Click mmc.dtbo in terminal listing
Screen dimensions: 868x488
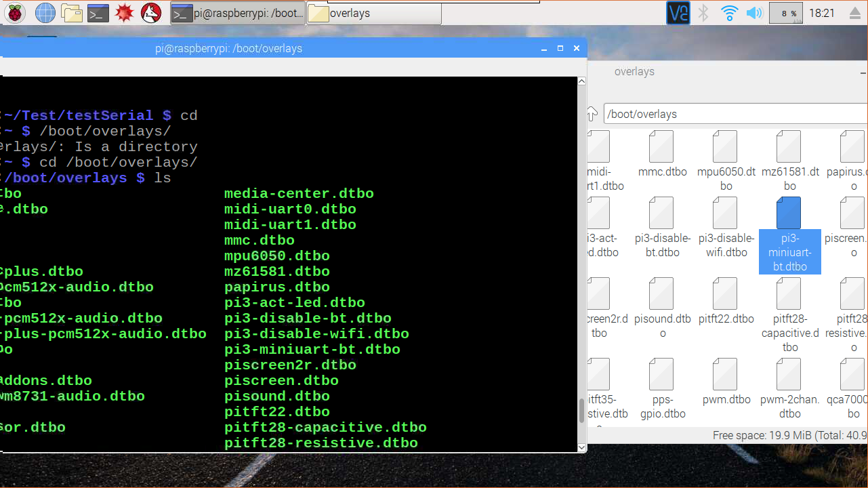(260, 240)
